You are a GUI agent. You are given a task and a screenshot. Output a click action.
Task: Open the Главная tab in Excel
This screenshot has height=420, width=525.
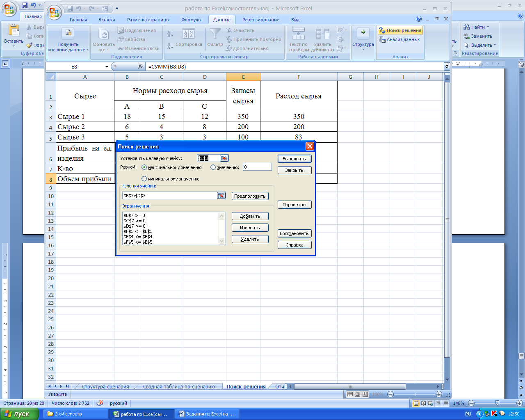point(78,20)
